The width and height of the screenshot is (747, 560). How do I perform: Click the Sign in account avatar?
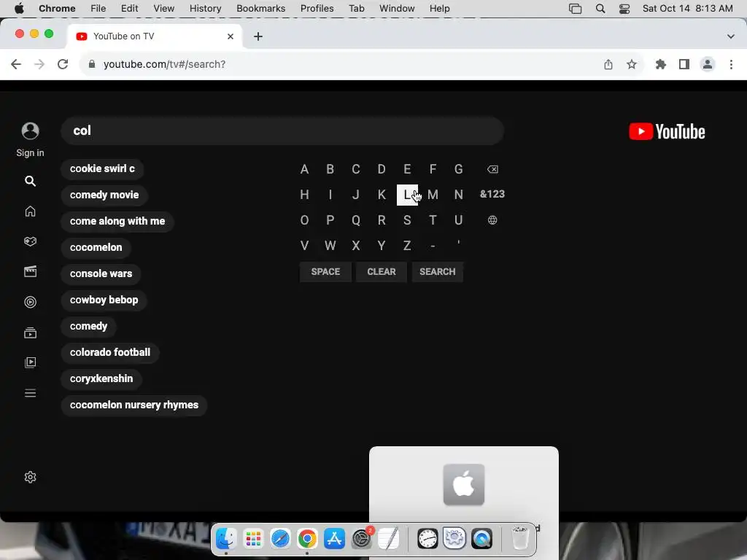pyautogui.click(x=30, y=131)
